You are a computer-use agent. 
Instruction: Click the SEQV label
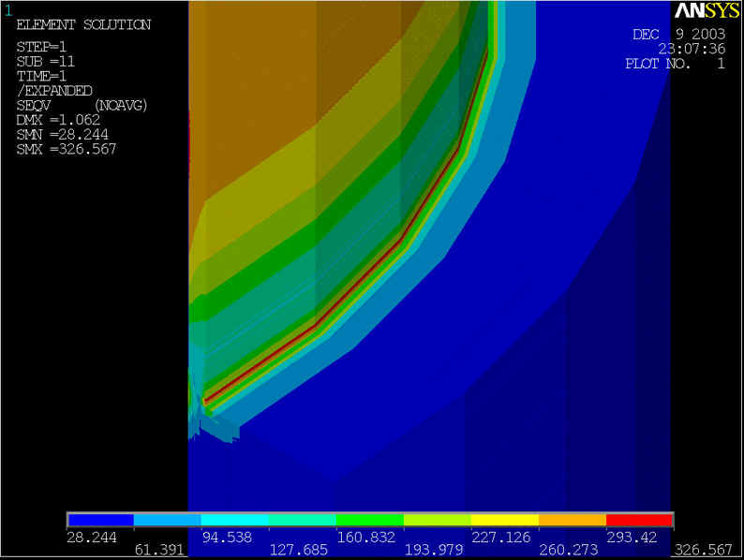pyautogui.click(x=33, y=105)
